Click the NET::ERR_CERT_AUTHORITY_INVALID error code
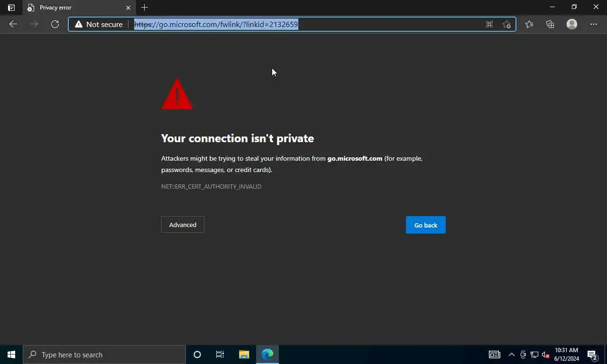The width and height of the screenshot is (607, 364). pyautogui.click(x=212, y=187)
